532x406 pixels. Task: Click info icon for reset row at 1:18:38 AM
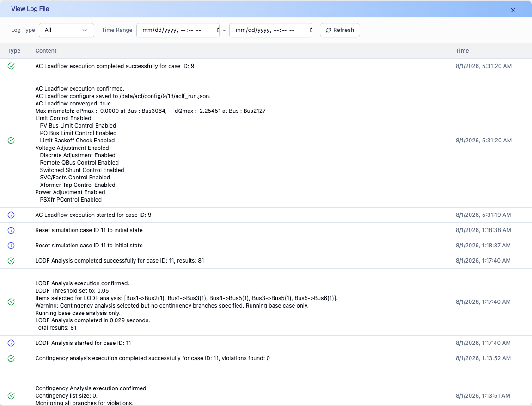11,230
